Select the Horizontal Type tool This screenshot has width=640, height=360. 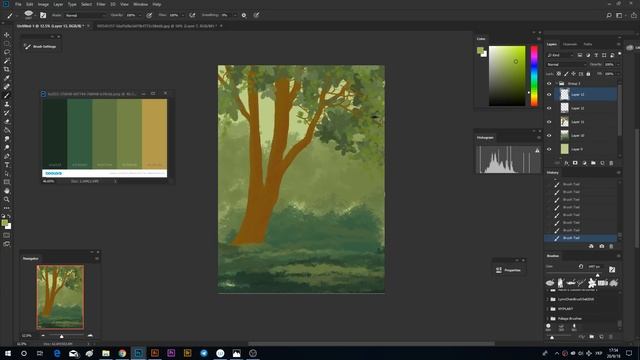(7, 165)
